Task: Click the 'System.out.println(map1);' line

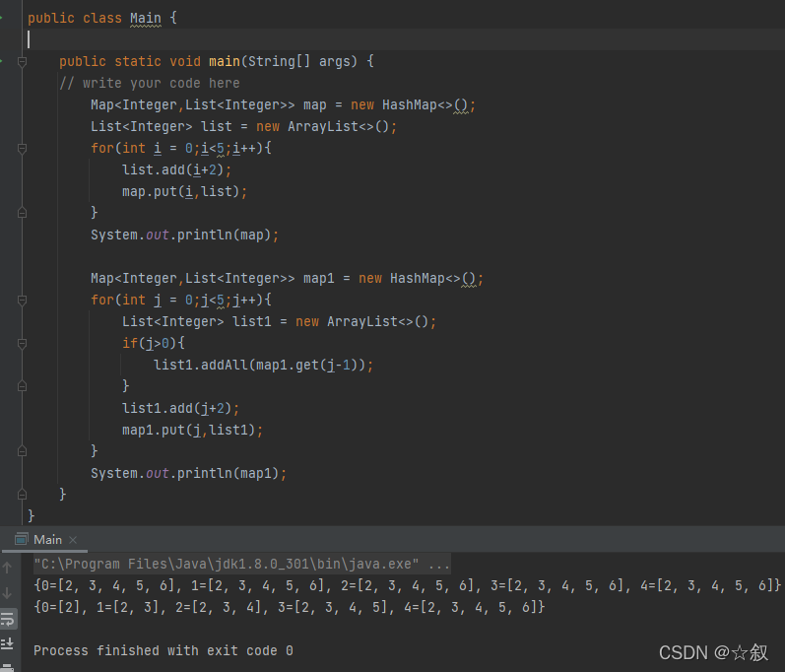Action: click(189, 473)
